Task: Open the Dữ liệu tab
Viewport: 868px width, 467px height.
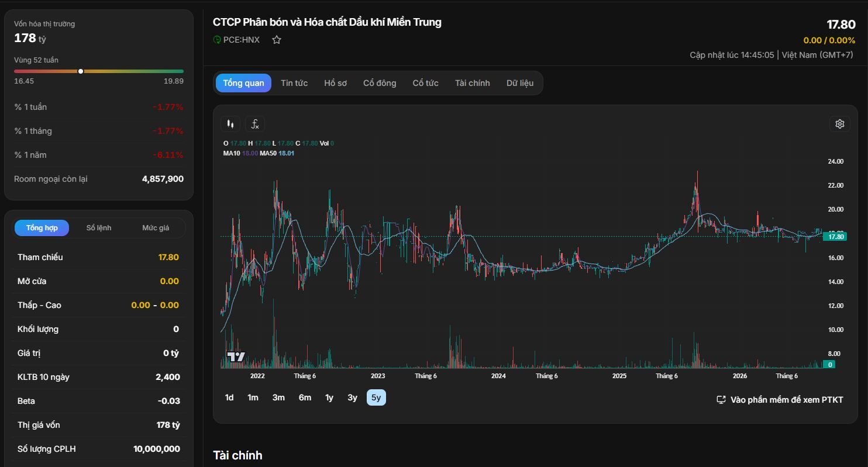Action: [x=520, y=83]
